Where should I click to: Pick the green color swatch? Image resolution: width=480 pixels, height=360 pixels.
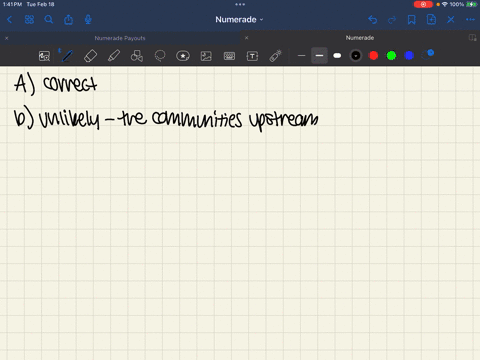tap(391, 56)
